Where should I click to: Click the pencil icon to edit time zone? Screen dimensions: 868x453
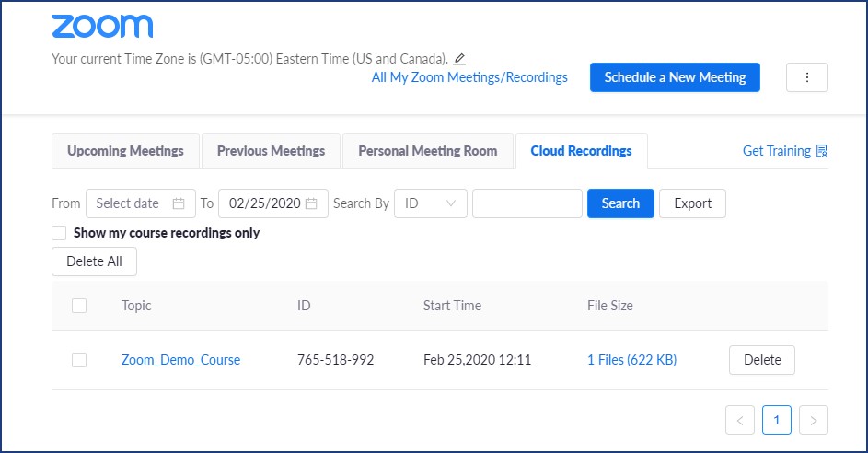pos(460,59)
